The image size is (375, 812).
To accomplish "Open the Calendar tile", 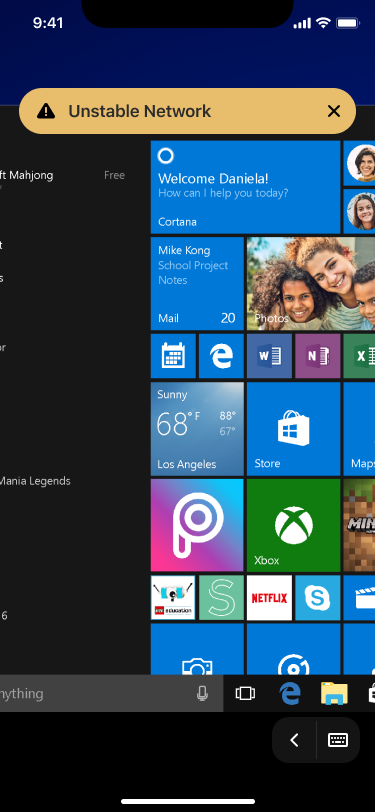I will coord(173,356).
